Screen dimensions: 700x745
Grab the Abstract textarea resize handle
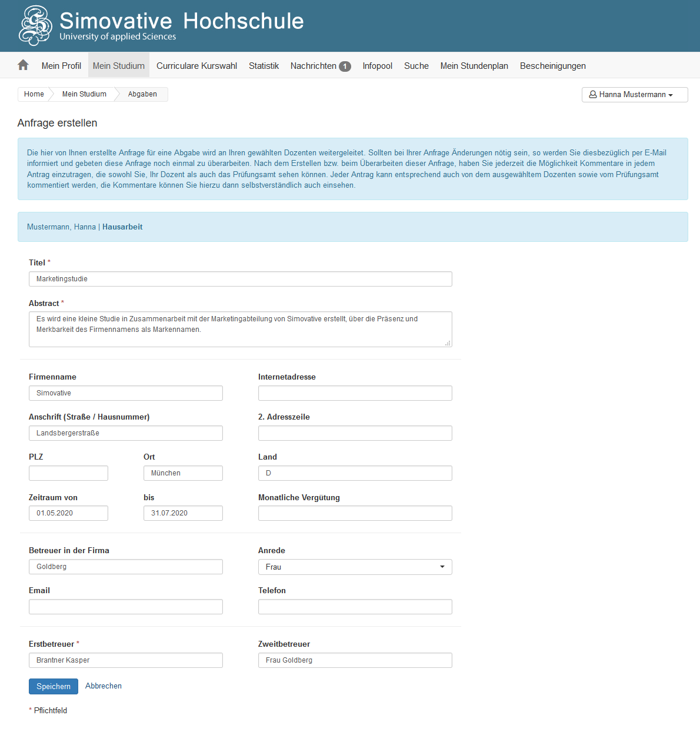click(448, 342)
